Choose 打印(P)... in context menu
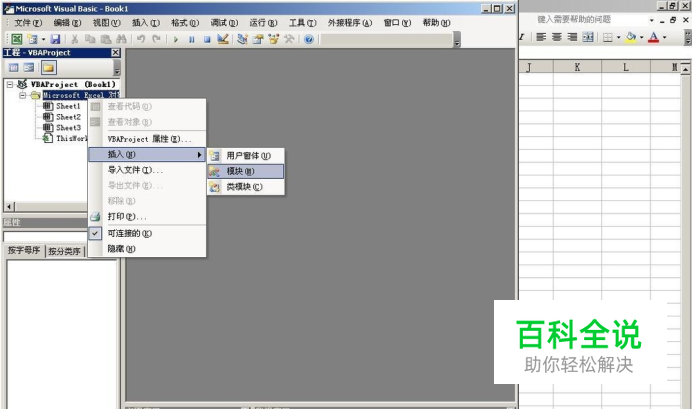Screen dimensions: 692x409 (x=147, y=217)
